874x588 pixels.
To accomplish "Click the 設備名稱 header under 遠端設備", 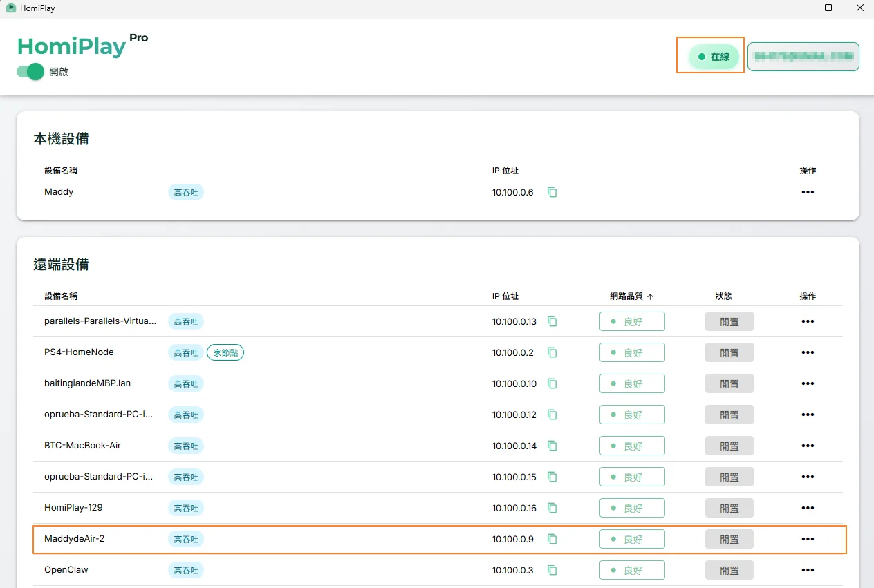I will click(61, 296).
